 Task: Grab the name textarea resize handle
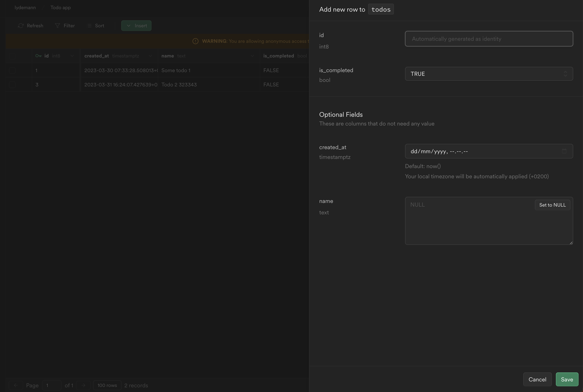point(571,243)
